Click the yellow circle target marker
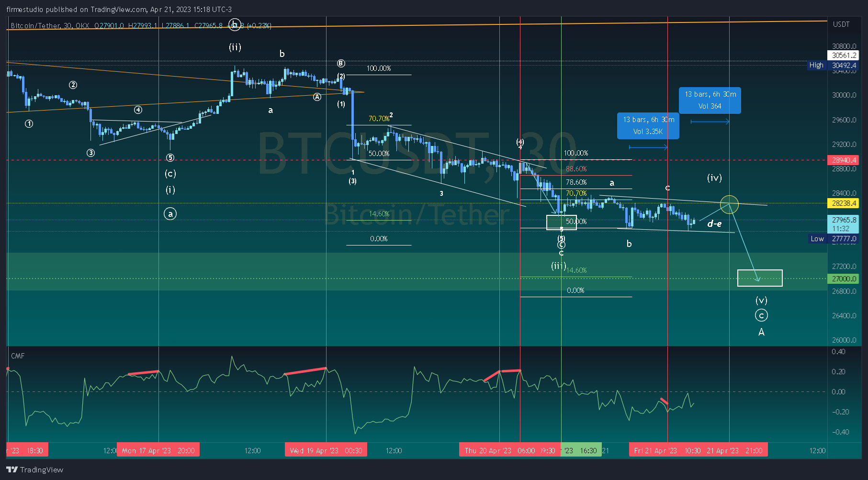Screen dimensions: 868x480 pyautogui.click(x=729, y=204)
